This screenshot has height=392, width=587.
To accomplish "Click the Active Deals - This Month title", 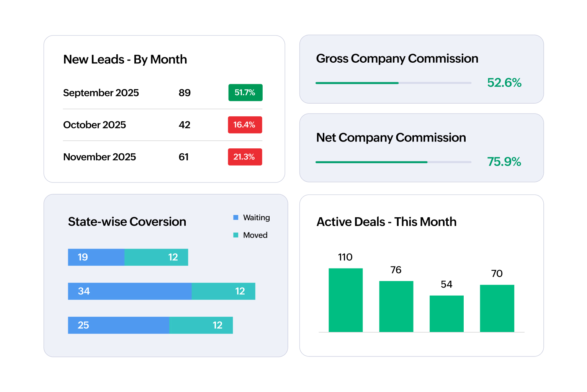I will pyautogui.click(x=386, y=222).
